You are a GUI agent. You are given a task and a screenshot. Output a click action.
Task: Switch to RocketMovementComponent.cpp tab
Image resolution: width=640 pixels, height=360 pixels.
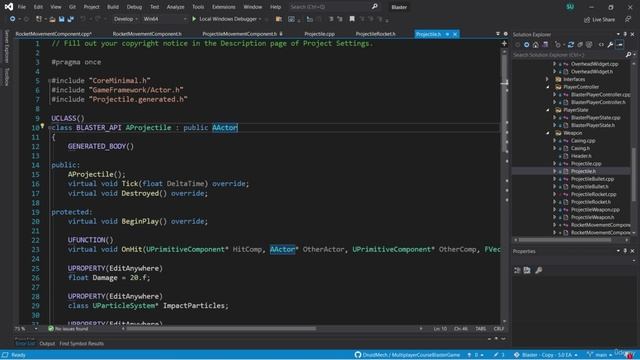coord(53,34)
